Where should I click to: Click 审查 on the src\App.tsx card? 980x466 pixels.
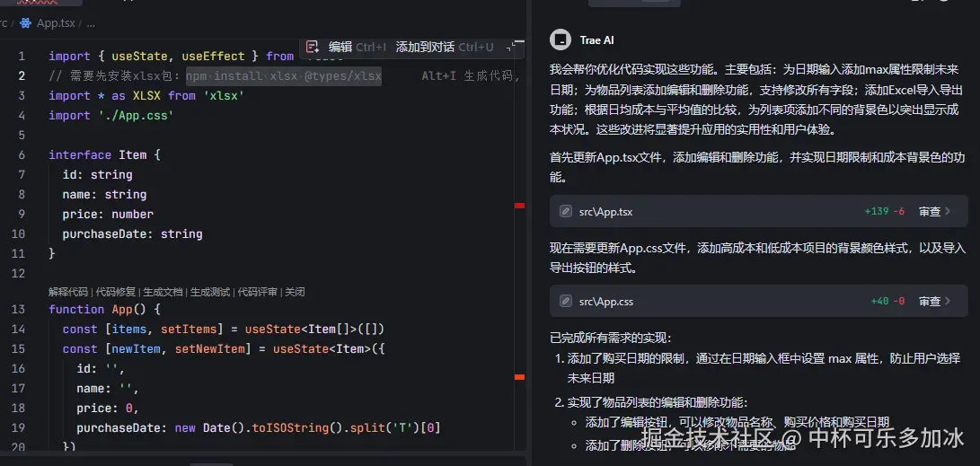coord(930,211)
